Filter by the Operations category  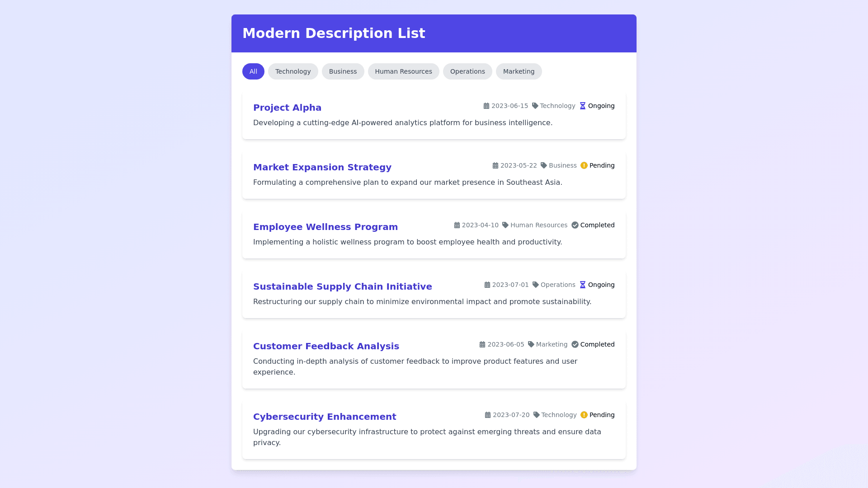(467, 71)
